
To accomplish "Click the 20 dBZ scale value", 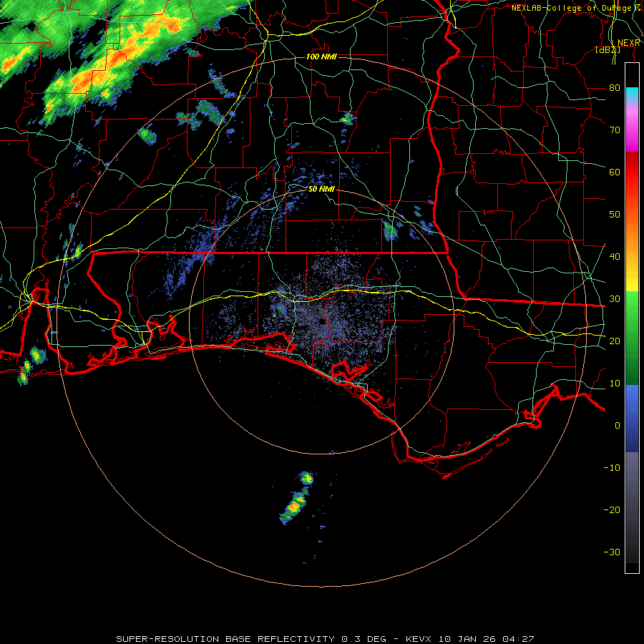I will [x=615, y=341].
